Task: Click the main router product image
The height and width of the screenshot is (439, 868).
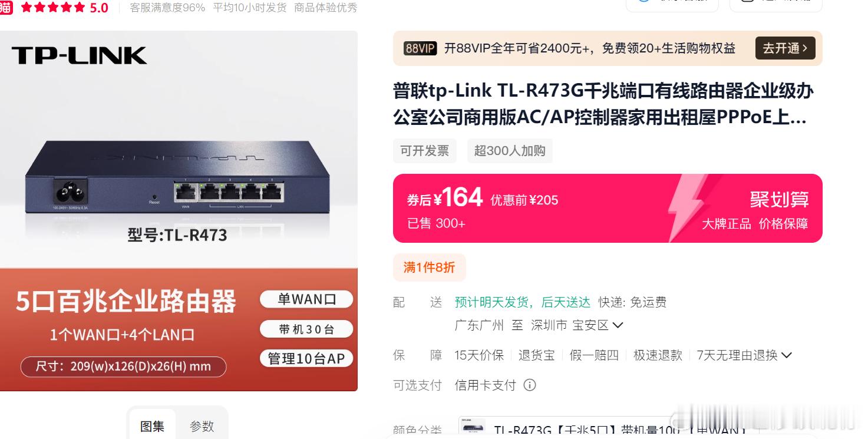Action: (179, 210)
